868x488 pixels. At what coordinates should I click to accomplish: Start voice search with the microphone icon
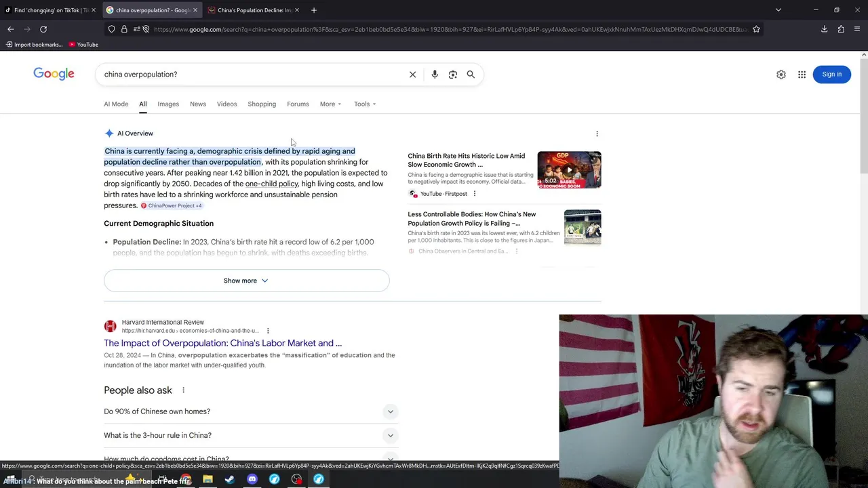click(x=435, y=75)
